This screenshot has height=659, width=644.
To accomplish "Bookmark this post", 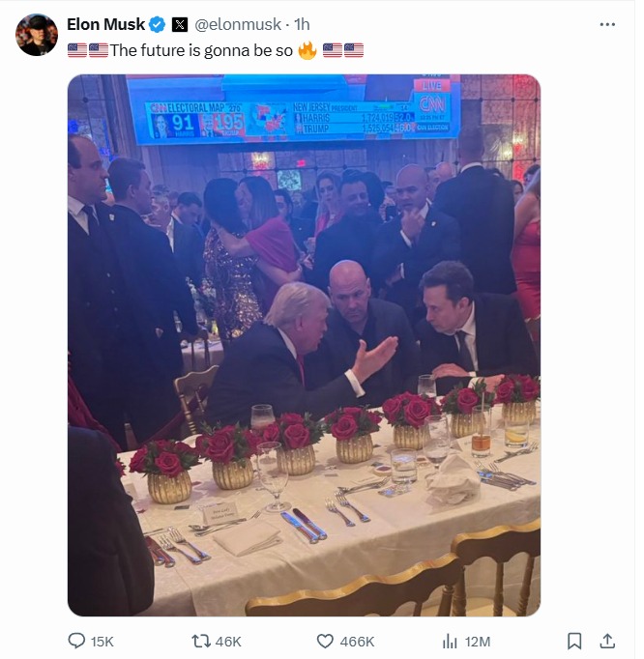I will tap(574, 642).
